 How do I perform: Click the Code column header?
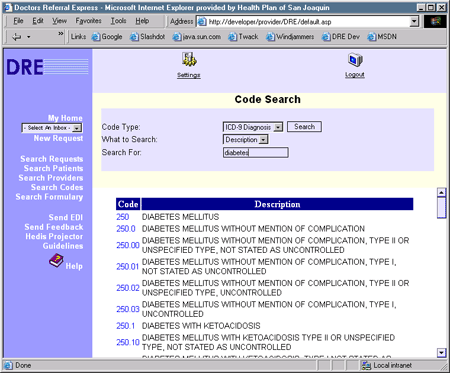(x=128, y=204)
